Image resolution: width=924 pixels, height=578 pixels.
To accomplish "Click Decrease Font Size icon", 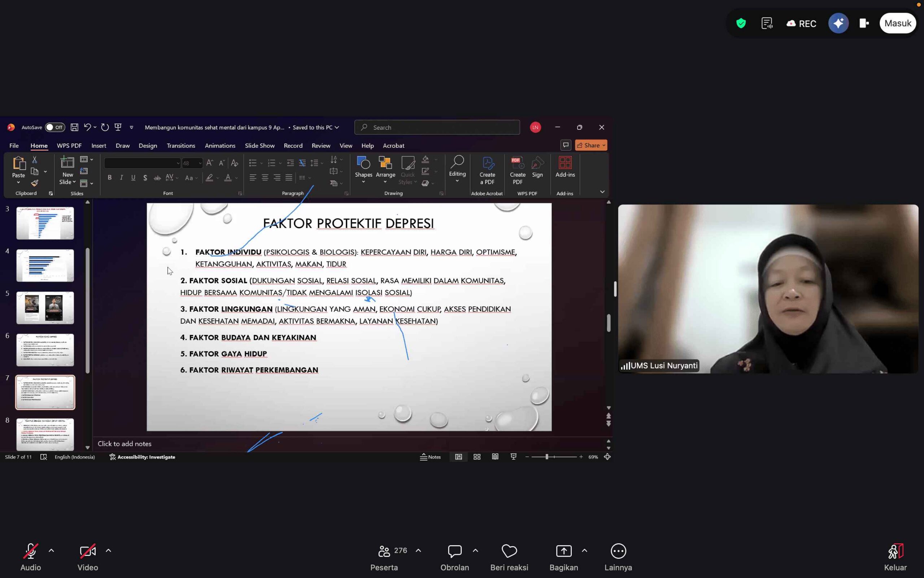I will pos(222,163).
